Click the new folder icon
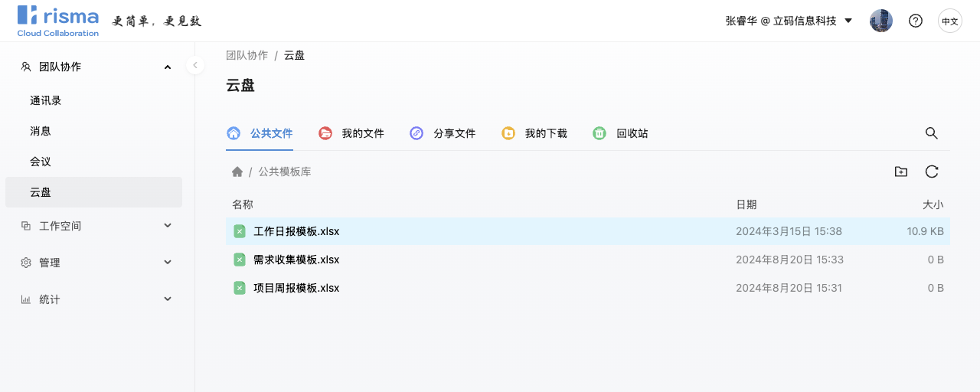 click(901, 171)
